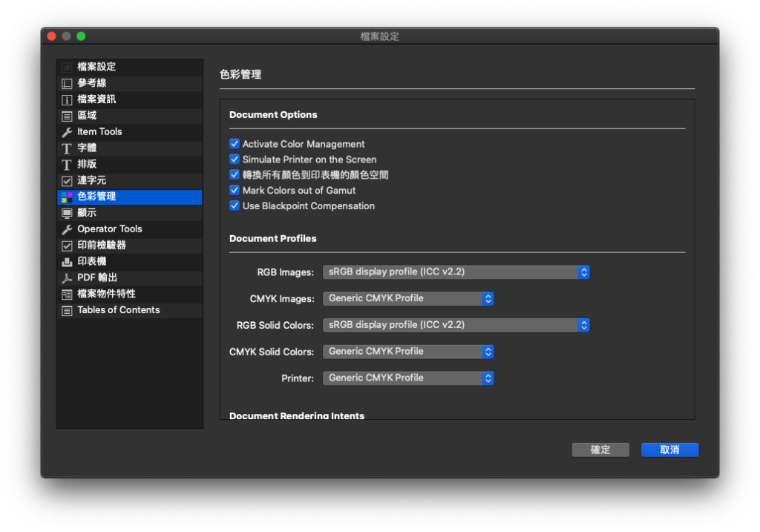Click the Document Options heading text

click(273, 115)
